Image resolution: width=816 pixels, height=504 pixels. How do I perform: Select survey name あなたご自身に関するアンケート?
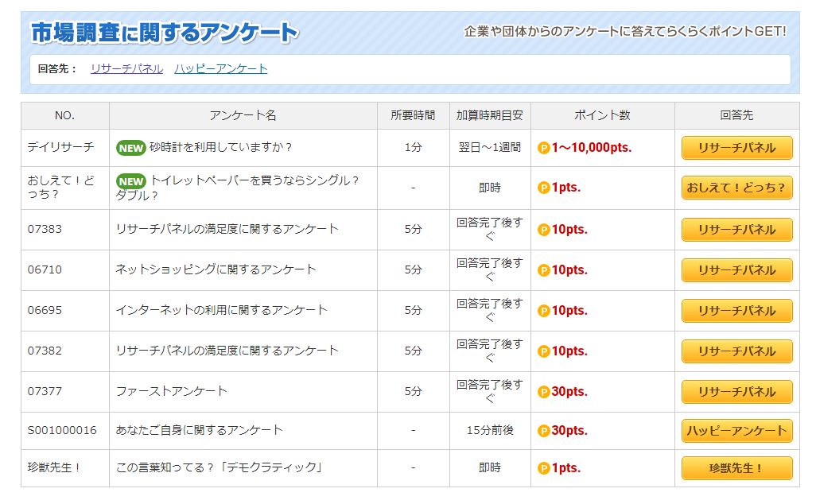(199, 430)
